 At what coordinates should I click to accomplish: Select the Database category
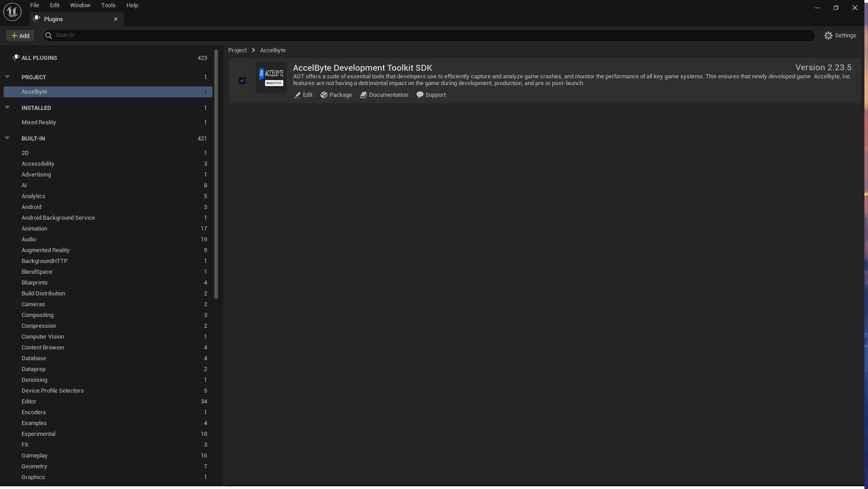(108, 358)
